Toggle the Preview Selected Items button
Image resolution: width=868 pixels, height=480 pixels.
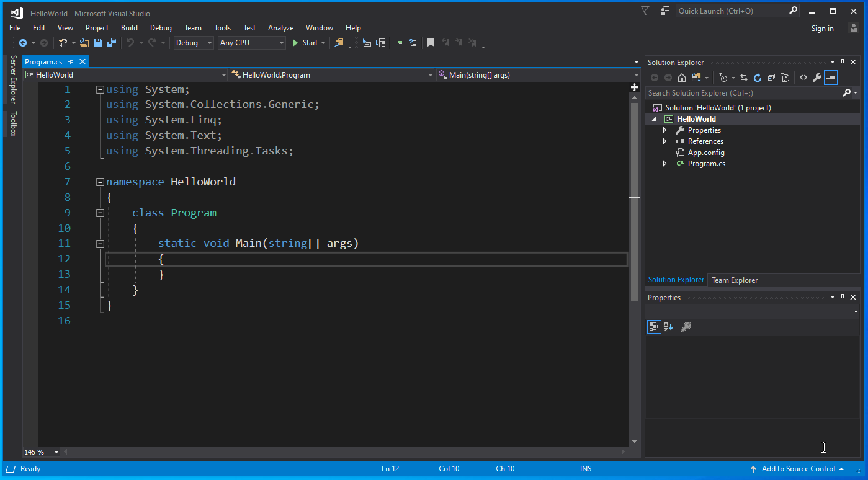point(831,78)
